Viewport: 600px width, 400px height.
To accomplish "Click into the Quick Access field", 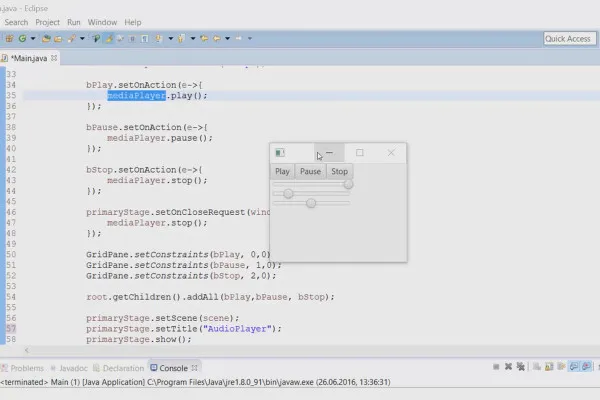I will point(569,39).
